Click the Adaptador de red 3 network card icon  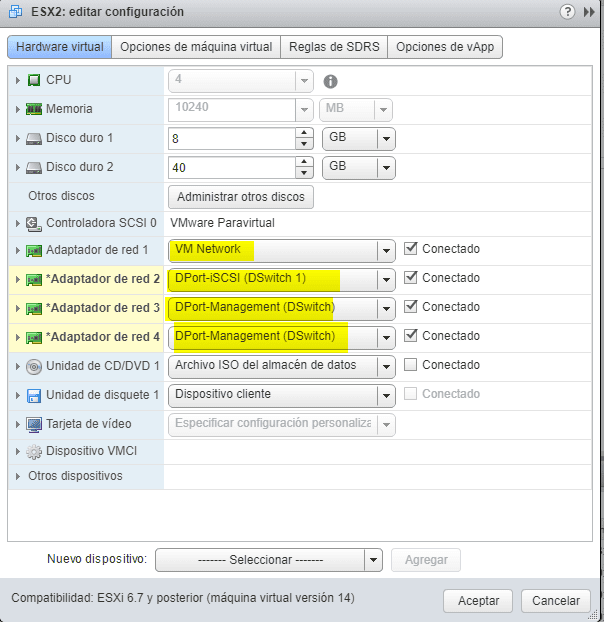pos(34,309)
